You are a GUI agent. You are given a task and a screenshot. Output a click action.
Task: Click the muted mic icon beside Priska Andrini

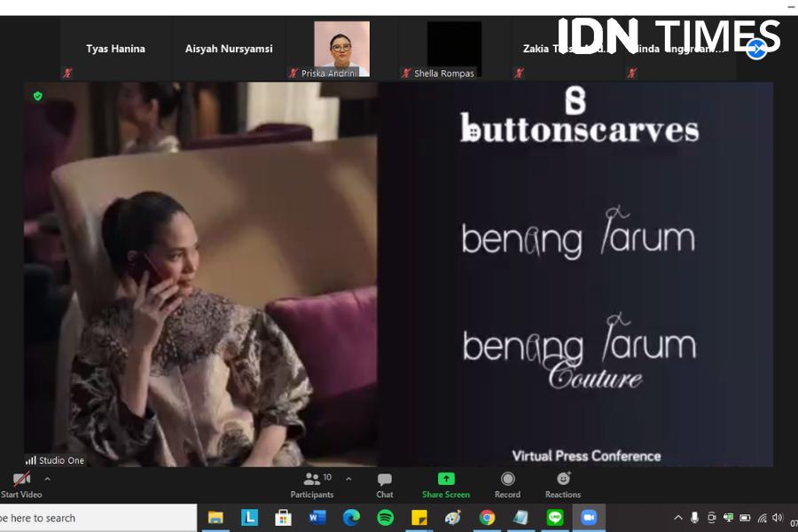(293, 74)
